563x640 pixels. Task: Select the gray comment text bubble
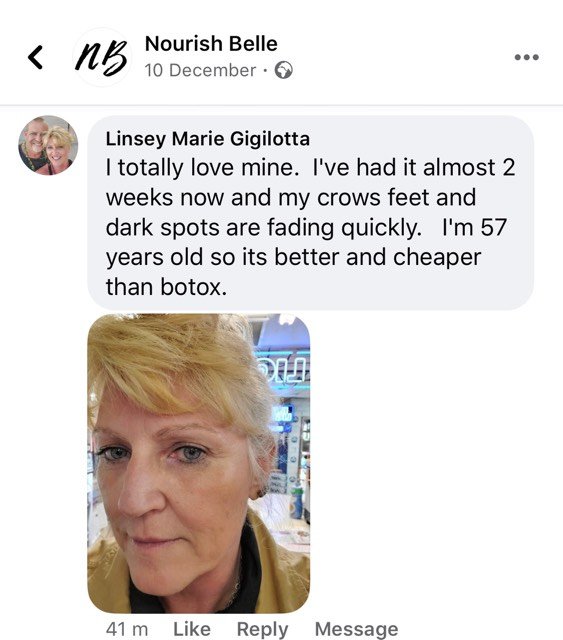click(311, 212)
